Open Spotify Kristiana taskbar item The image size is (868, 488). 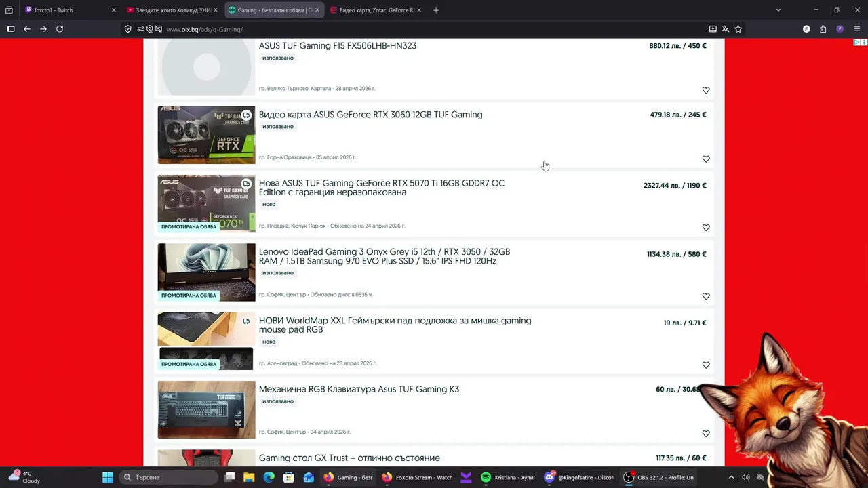[508, 477]
